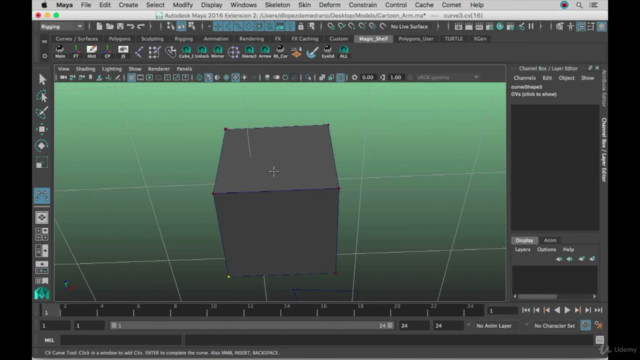The image size is (640, 360).
Task: Click play forwards button
Action: 567,310
